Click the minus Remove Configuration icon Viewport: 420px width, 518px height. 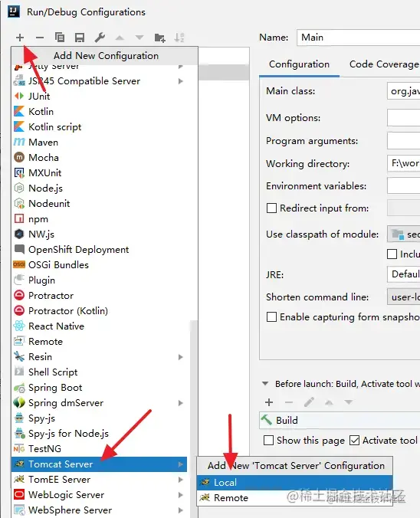40,38
